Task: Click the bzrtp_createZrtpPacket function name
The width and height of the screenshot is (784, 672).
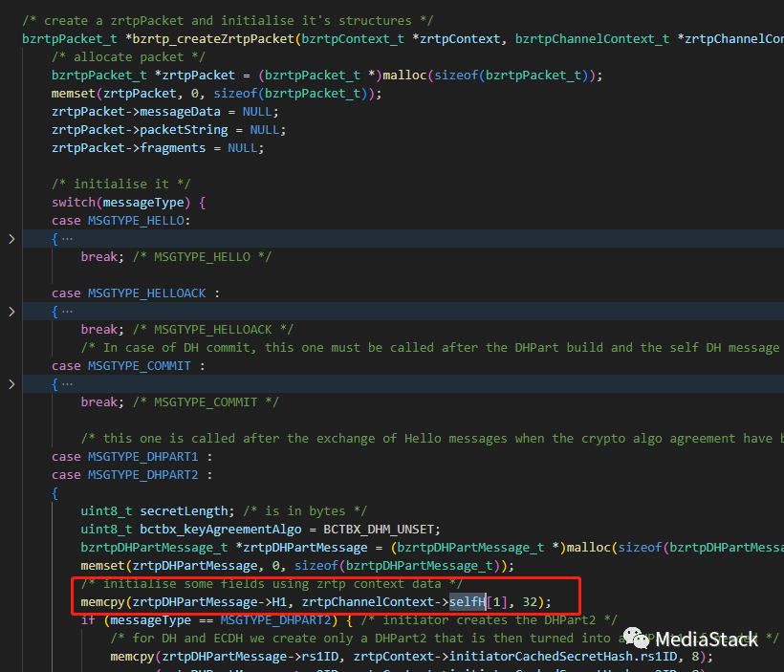Action: pos(205,38)
